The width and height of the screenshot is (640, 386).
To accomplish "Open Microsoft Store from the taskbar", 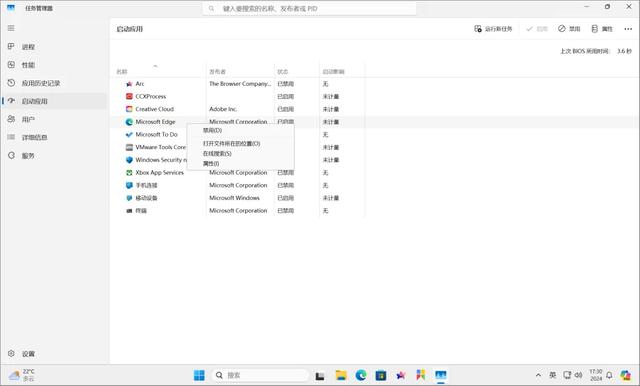I will [381, 375].
